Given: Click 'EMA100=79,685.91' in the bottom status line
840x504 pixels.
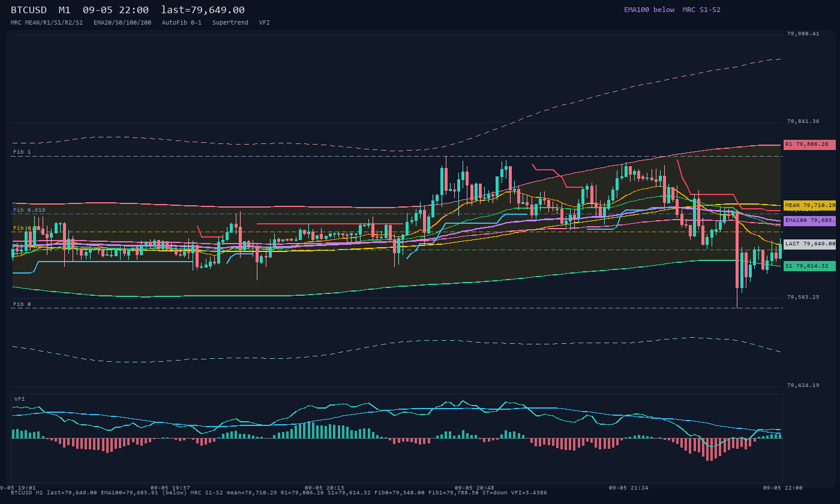Looking at the screenshot, I should 130,493.
